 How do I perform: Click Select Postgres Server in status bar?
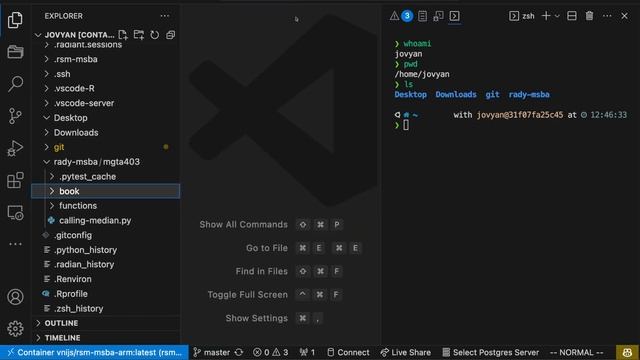[491, 352]
